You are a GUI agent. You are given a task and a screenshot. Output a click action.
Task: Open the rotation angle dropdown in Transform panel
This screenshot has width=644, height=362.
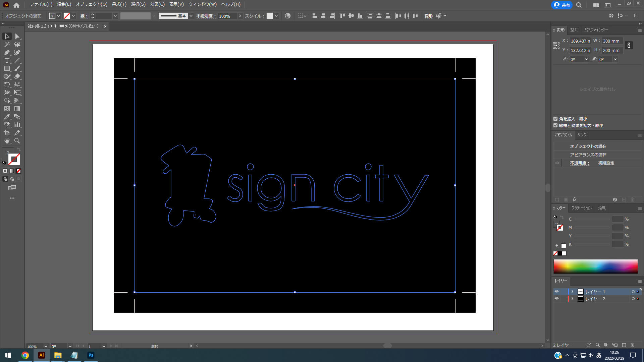coord(586,59)
